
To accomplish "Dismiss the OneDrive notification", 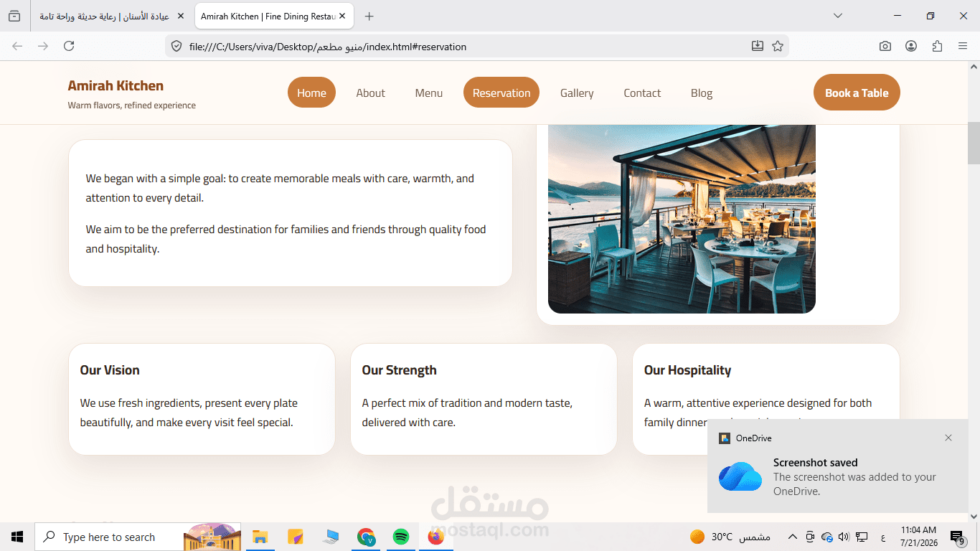I will tap(948, 438).
